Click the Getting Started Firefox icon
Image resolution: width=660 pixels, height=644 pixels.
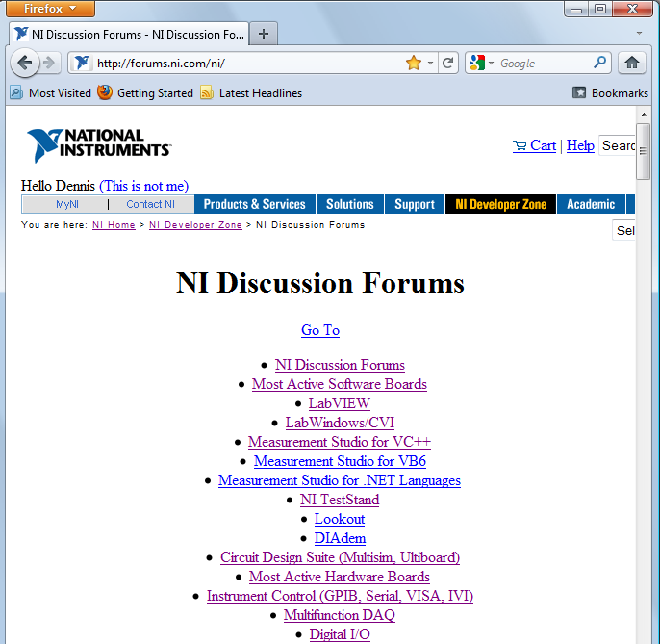105,92
